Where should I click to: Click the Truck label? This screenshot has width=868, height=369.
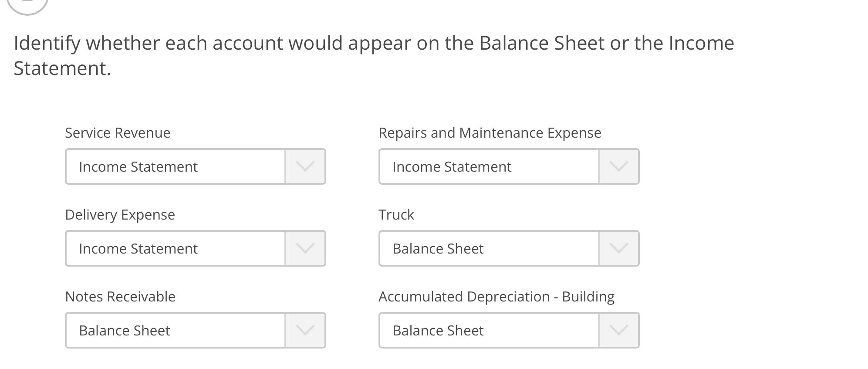click(396, 214)
